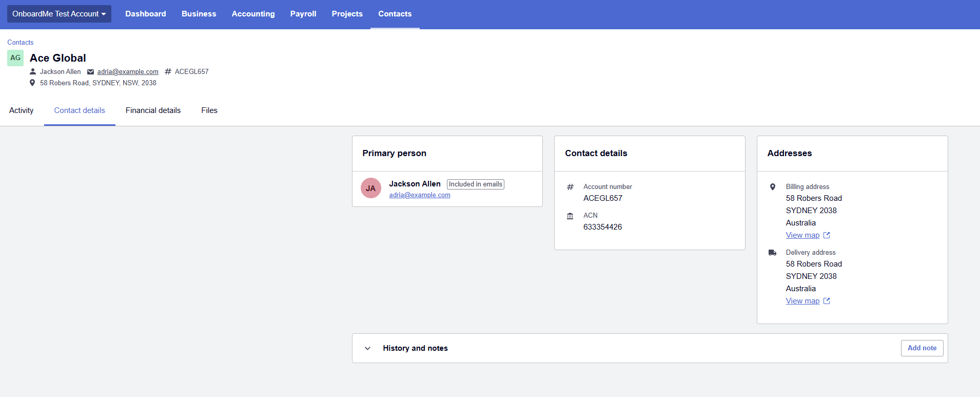This screenshot has width=980, height=397.
Task: Click Jackson Allen's email link in Primary person
Action: pyautogui.click(x=419, y=195)
